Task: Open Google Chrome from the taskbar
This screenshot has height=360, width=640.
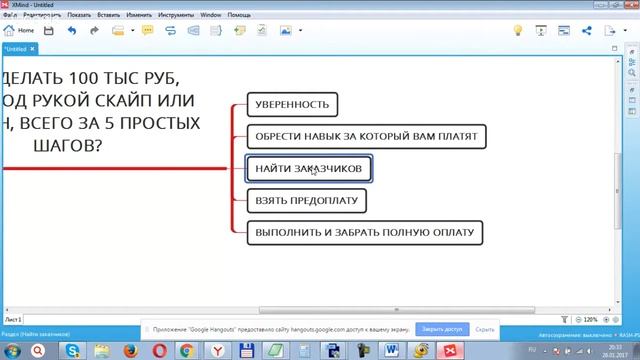Action: (x=187, y=351)
